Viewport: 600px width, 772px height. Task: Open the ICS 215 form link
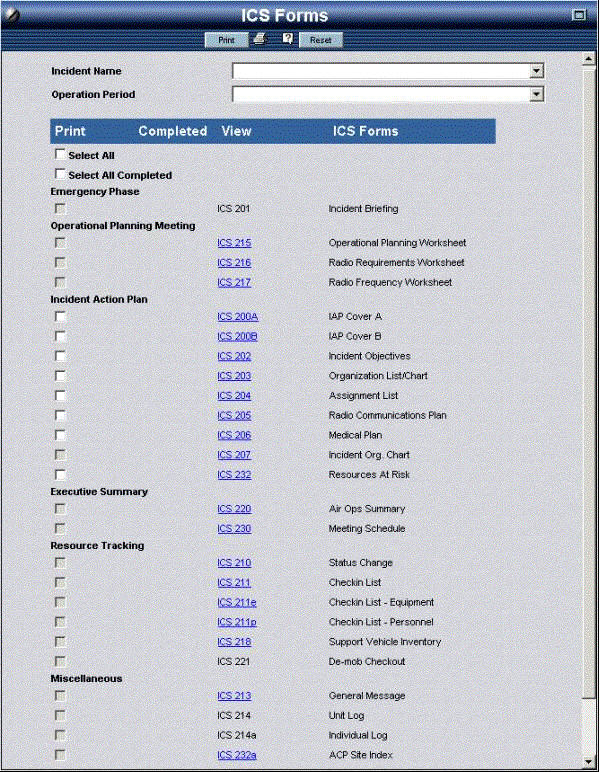pyautogui.click(x=234, y=243)
